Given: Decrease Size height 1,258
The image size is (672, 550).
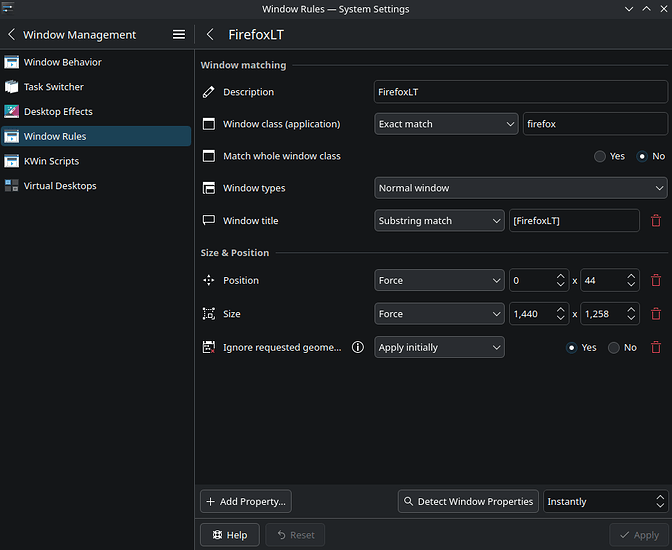Looking at the screenshot, I should [x=631, y=318].
